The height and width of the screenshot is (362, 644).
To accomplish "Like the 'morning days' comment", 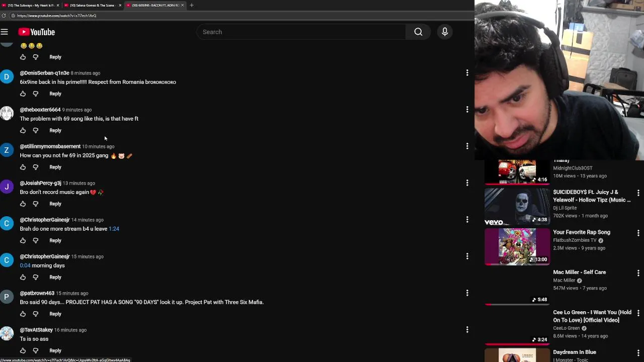I will pos(23,277).
